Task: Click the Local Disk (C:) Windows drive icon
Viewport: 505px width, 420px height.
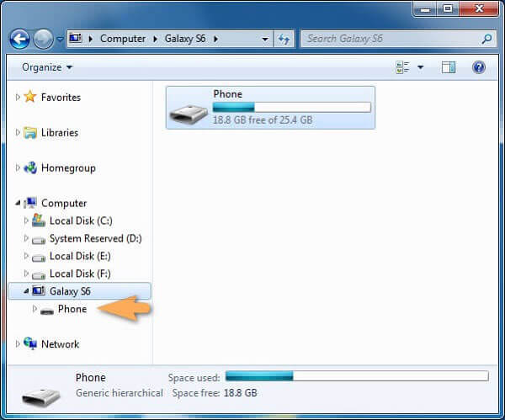Action: [x=39, y=220]
